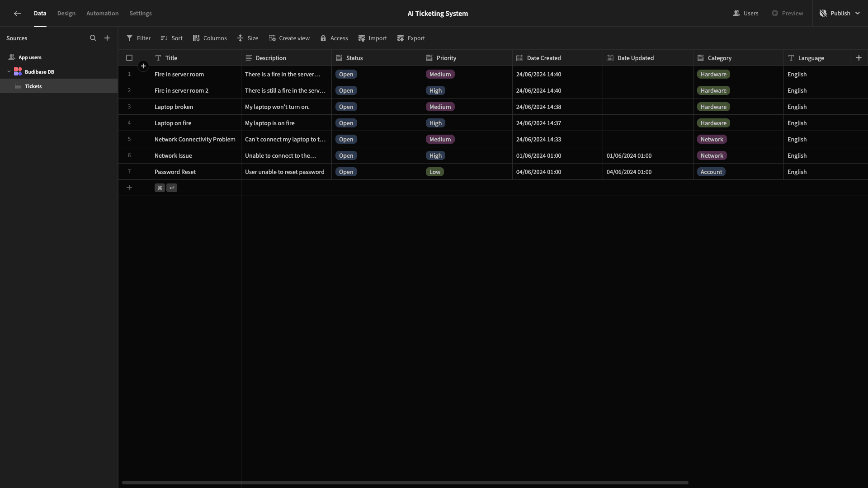Click the Date Created column header

click(557, 58)
